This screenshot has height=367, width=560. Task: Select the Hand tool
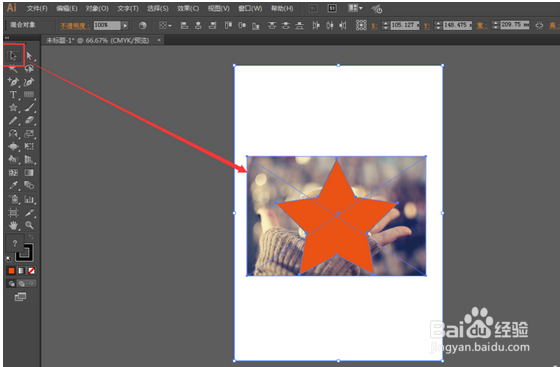[13, 225]
